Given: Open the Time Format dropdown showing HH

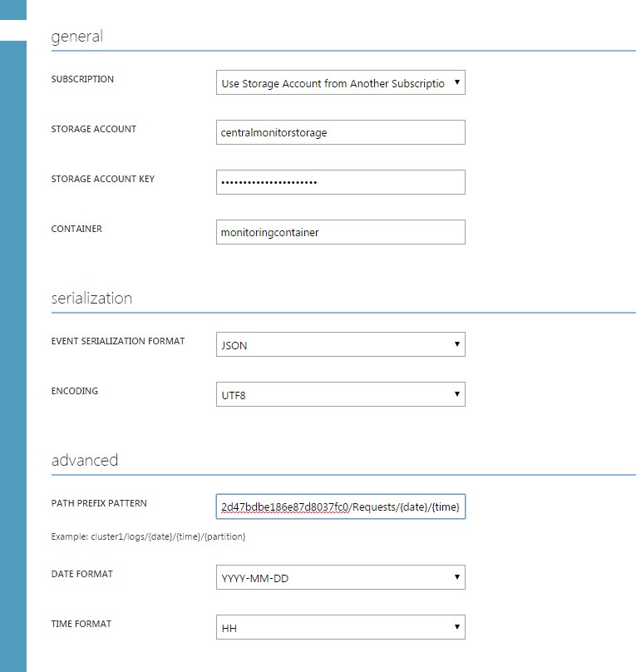Looking at the screenshot, I should point(341,627).
